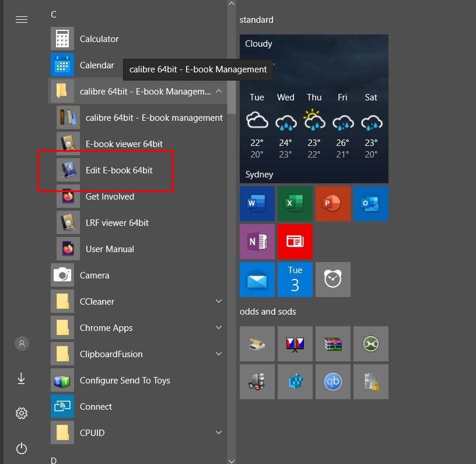Open the dual monitor screens tile
The width and height of the screenshot is (476, 464).
coord(295,344)
